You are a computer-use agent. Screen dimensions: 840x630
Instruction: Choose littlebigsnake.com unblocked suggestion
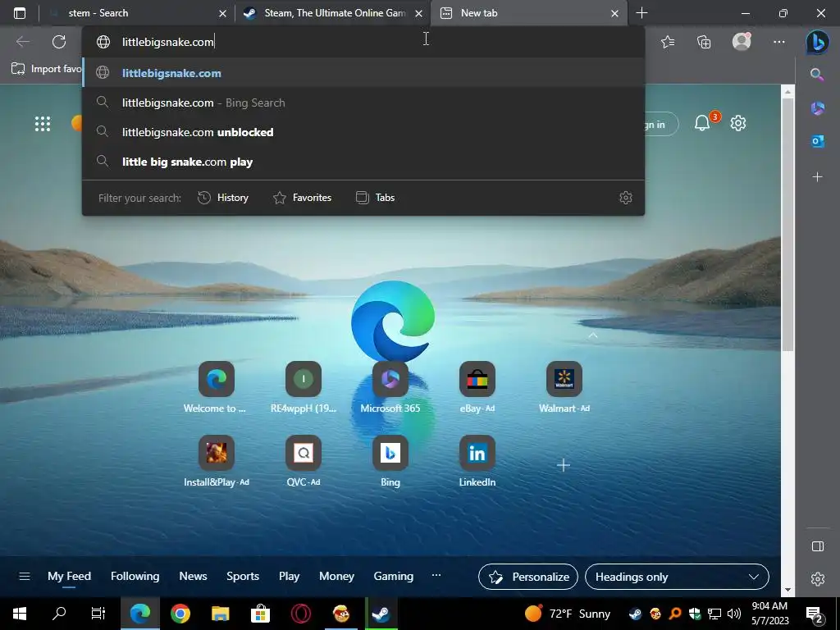(x=363, y=132)
